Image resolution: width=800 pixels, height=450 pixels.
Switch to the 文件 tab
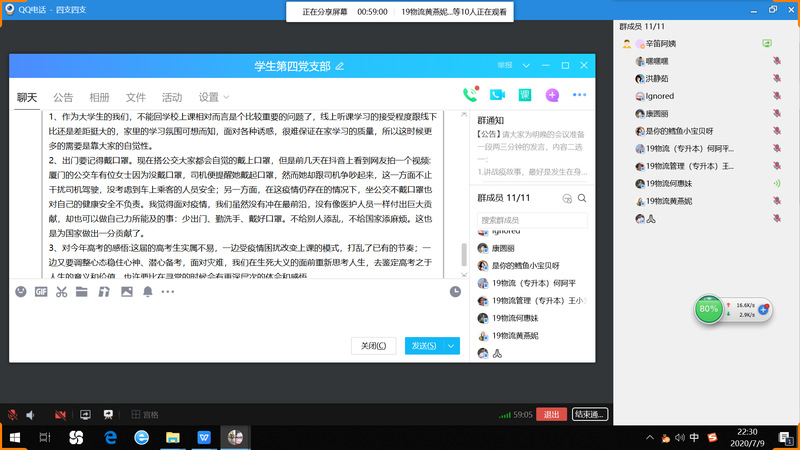tap(136, 98)
